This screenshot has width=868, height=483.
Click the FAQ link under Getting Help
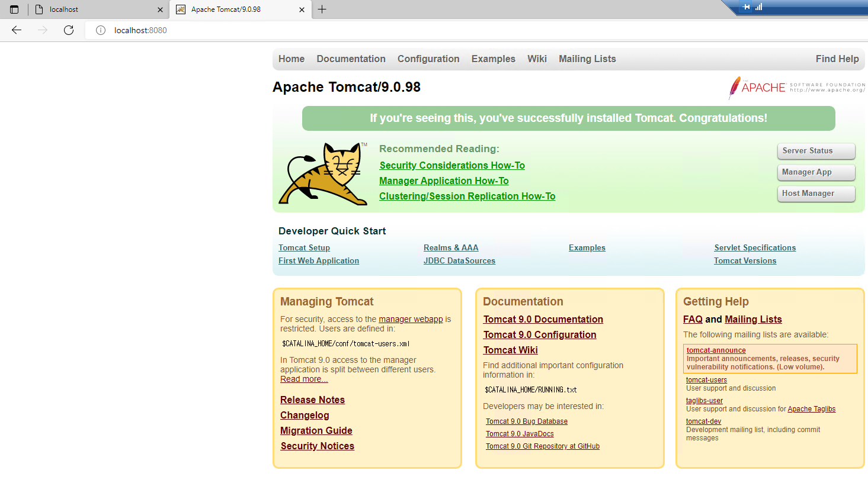pyautogui.click(x=693, y=320)
